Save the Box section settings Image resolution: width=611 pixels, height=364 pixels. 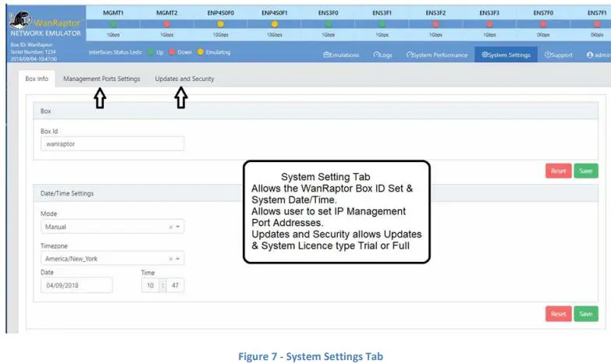coord(586,171)
